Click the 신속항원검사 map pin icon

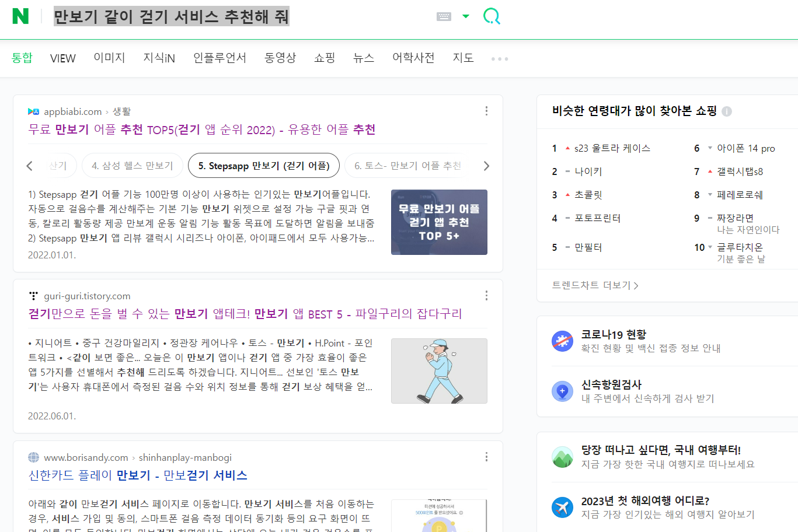point(563,391)
